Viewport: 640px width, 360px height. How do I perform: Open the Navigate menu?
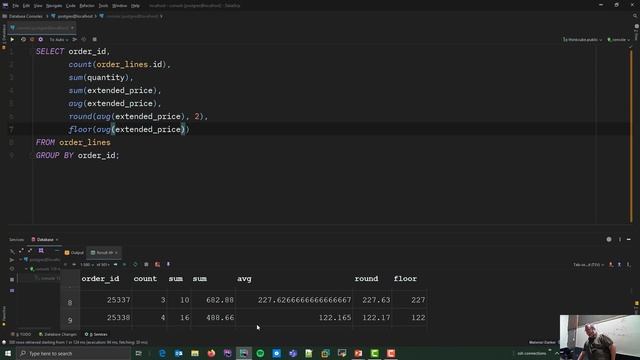(x=54, y=6)
